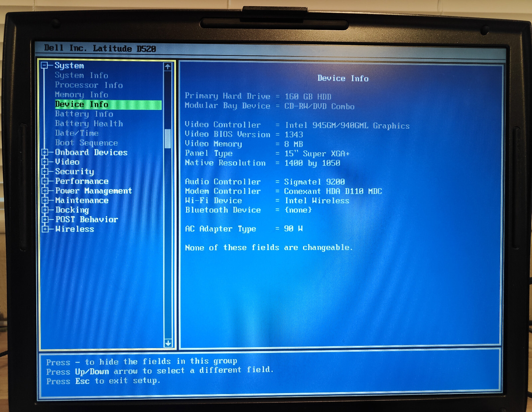This screenshot has height=412, width=532.
Task: Expand the Performance group
Action: (x=45, y=181)
